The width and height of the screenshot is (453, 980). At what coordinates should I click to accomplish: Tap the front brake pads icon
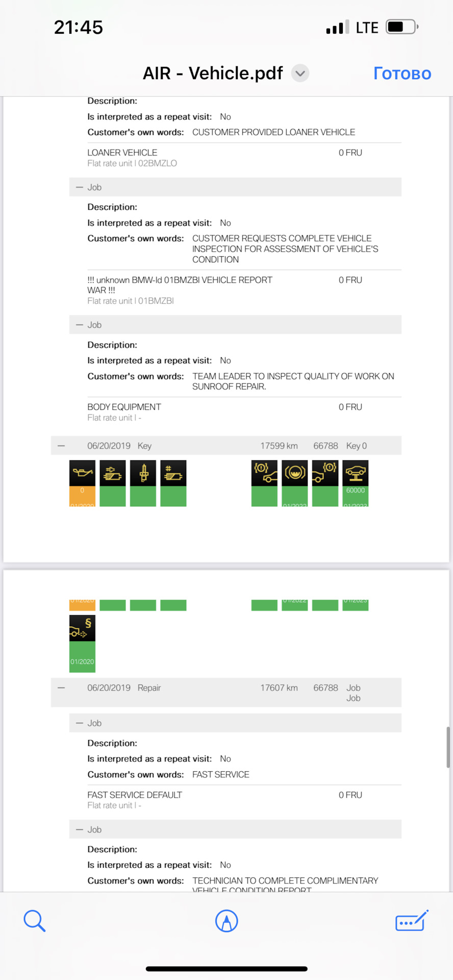click(x=264, y=473)
